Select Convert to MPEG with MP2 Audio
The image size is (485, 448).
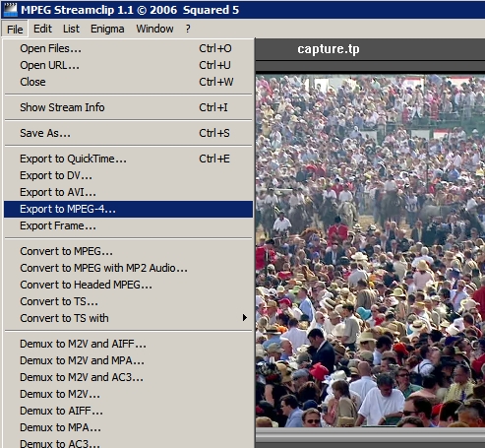point(128,268)
